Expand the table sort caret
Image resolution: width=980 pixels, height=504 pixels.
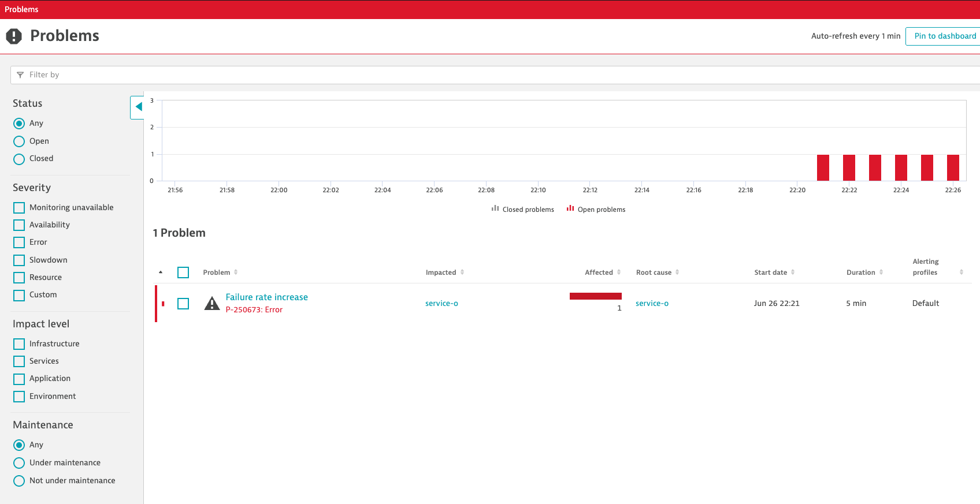pyautogui.click(x=161, y=272)
